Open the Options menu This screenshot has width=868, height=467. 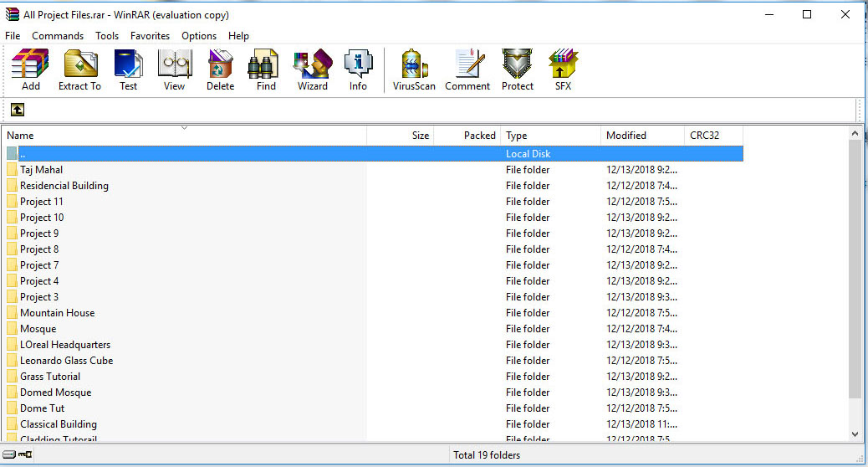tap(199, 35)
